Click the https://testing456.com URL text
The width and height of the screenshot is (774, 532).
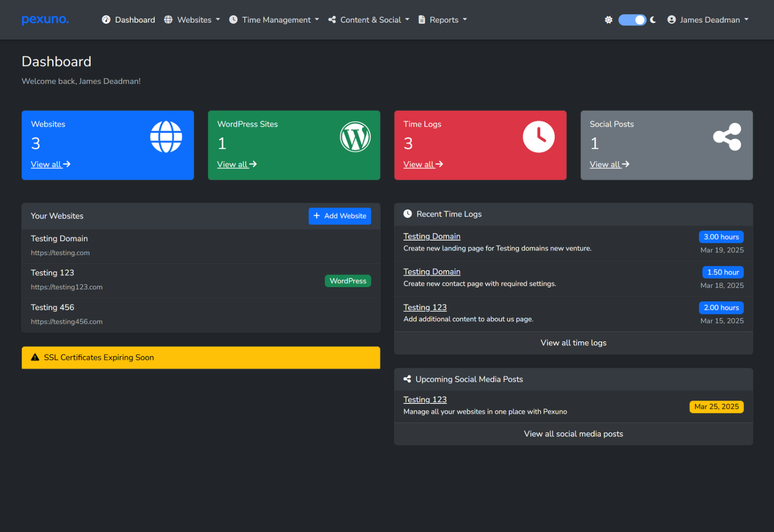coord(67,321)
